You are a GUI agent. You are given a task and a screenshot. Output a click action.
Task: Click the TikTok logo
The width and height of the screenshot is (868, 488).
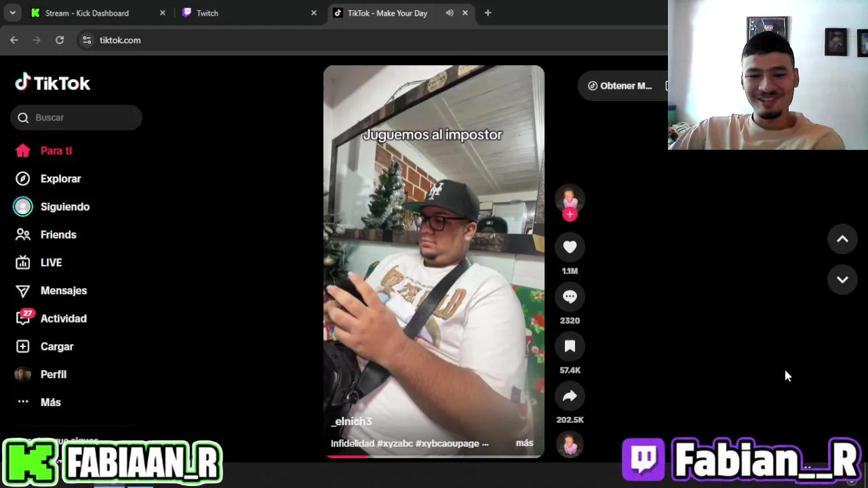coord(53,83)
